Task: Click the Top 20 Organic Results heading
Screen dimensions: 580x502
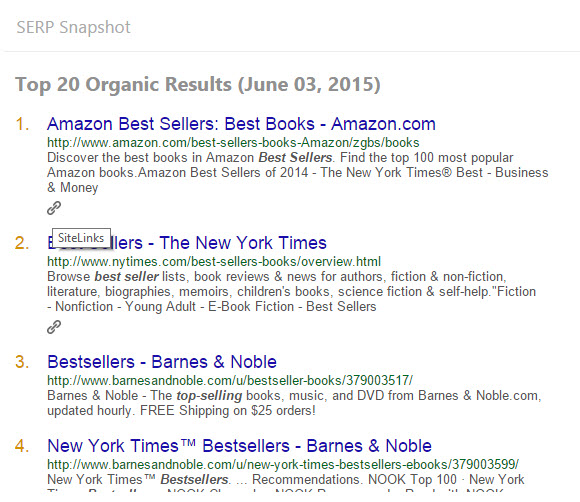Action: tap(198, 85)
